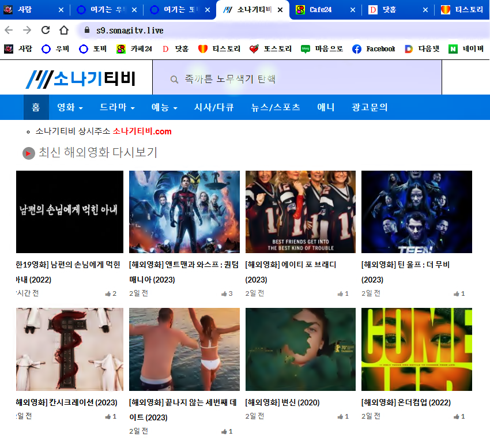Follow the red 소나기티비.com link
Viewport: 490px width, 448px height.
click(x=142, y=131)
